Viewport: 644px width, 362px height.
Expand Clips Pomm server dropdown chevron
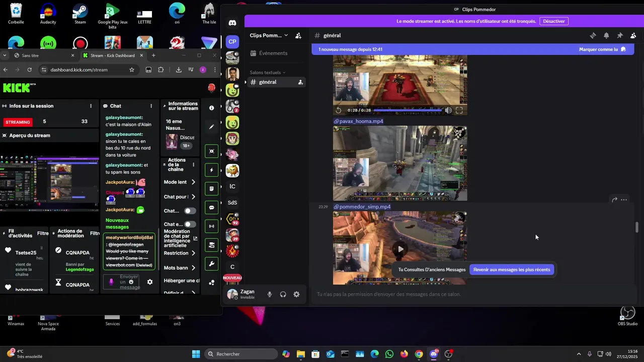(x=286, y=35)
